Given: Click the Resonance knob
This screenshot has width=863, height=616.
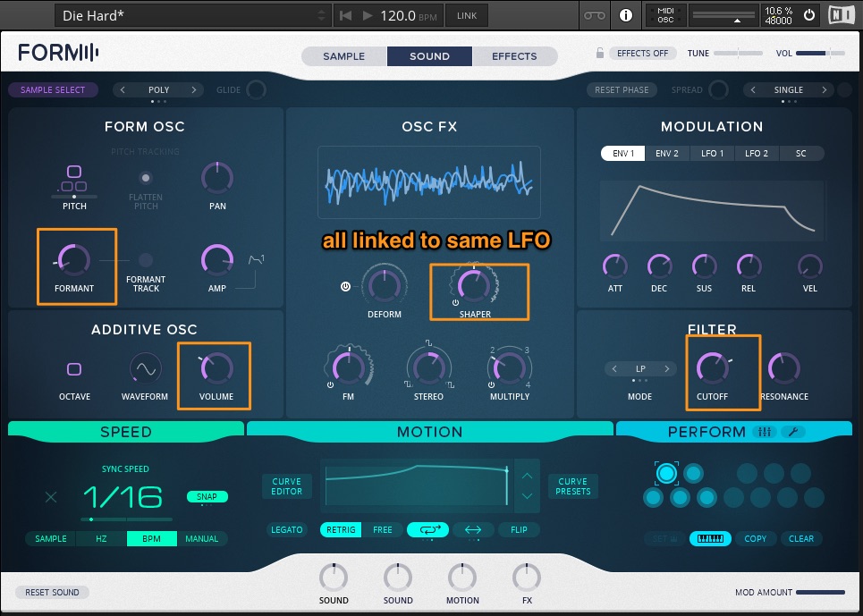Looking at the screenshot, I should [x=783, y=367].
